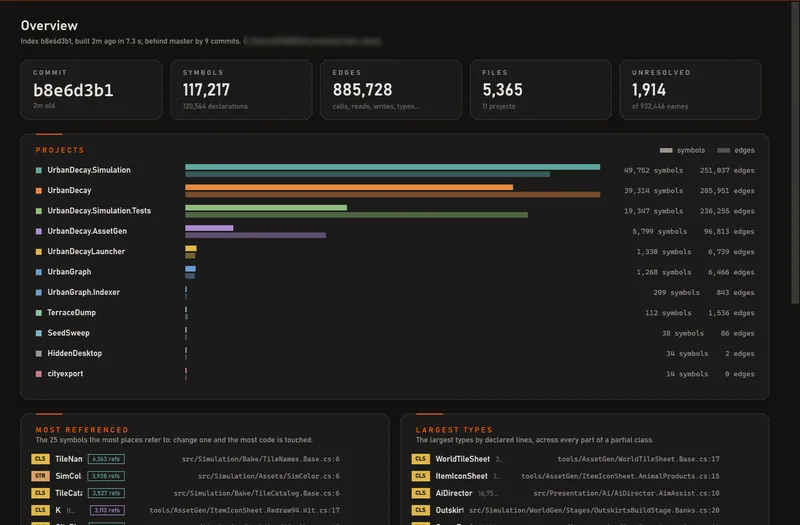
Task: Select the UrbanDecayLauncher project label
Action: (86, 252)
